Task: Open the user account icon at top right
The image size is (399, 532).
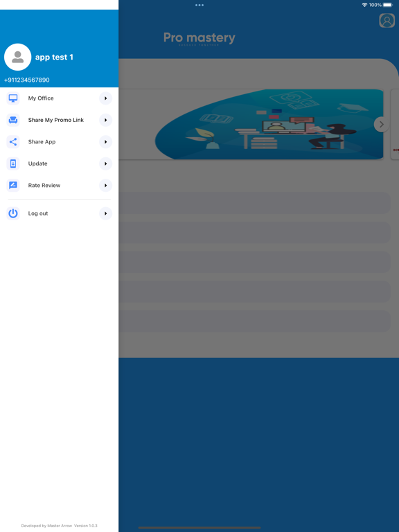Action: (x=387, y=21)
